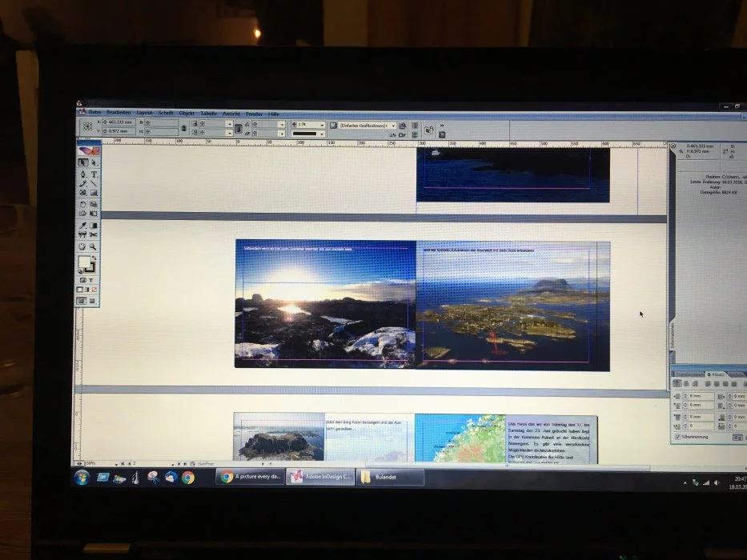Click the fill color swatch in toolbox
747x560 pixels.
coord(85,262)
